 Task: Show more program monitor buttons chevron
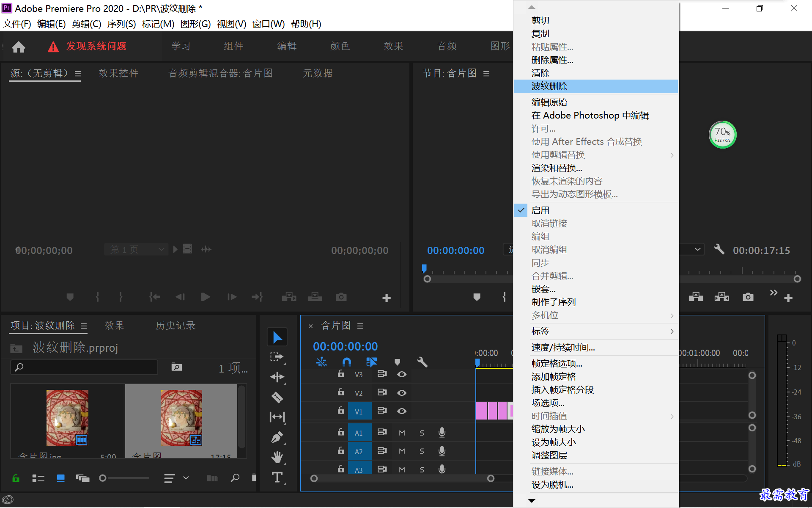click(774, 293)
